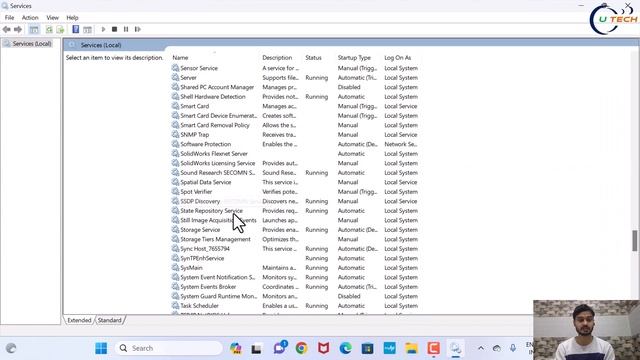
Task: Sort by the Description column header
Action: click(x=277, y=58)
